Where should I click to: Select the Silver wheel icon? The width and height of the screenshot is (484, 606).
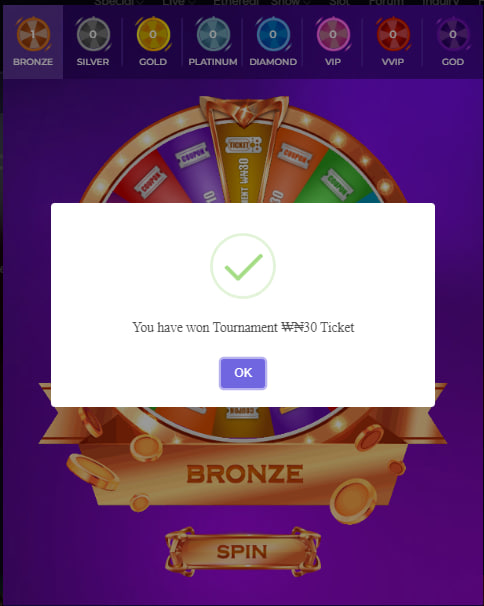(x=93, y=34)
